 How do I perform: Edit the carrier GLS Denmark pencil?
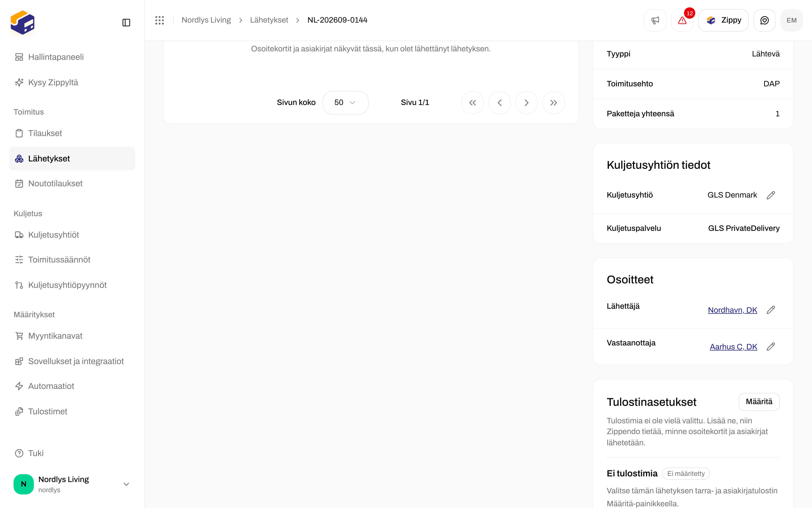(x=771, y=195)
